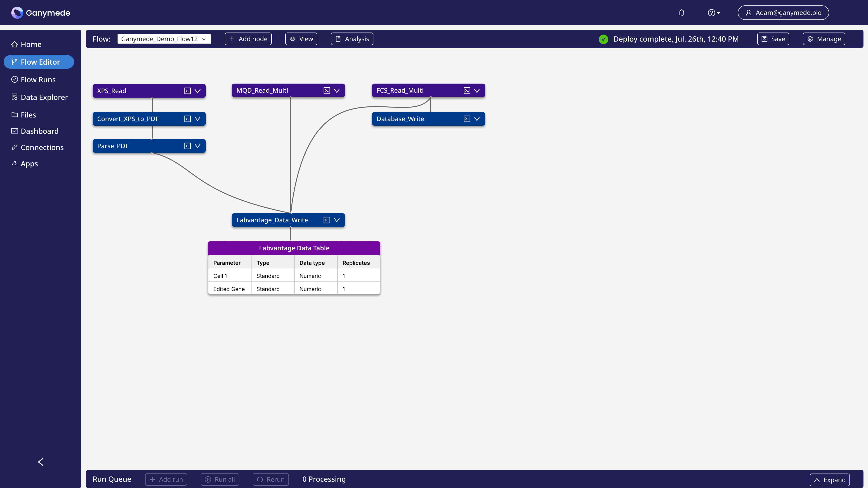868x488 pixels.
Task: Open terminal icon on Parse_PDF node
Action: [x=187, y=146]
